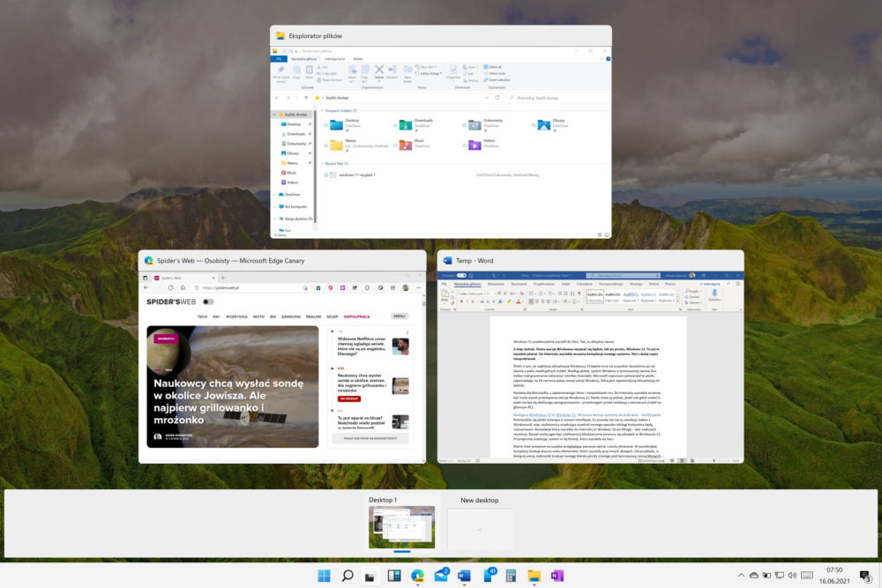
Task: Switch to Recenzja tab in Word
Action: pos(636,284)
